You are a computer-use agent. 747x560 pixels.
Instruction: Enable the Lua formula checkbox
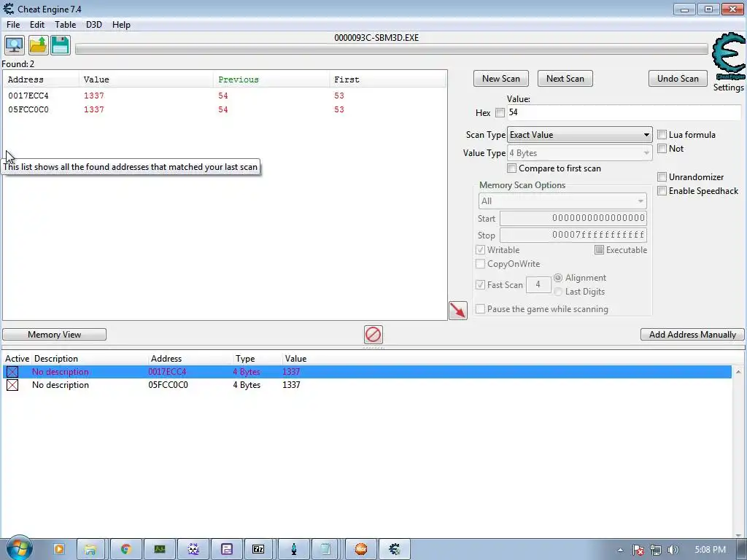pos(662,135)
